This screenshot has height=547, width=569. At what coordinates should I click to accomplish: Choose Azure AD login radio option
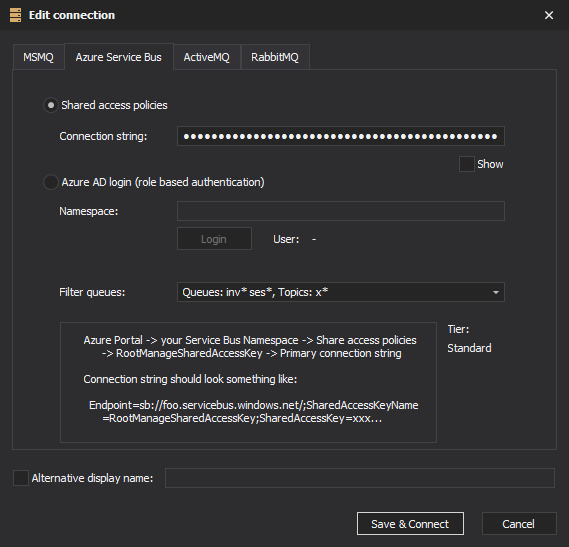[x=51, y=182]
